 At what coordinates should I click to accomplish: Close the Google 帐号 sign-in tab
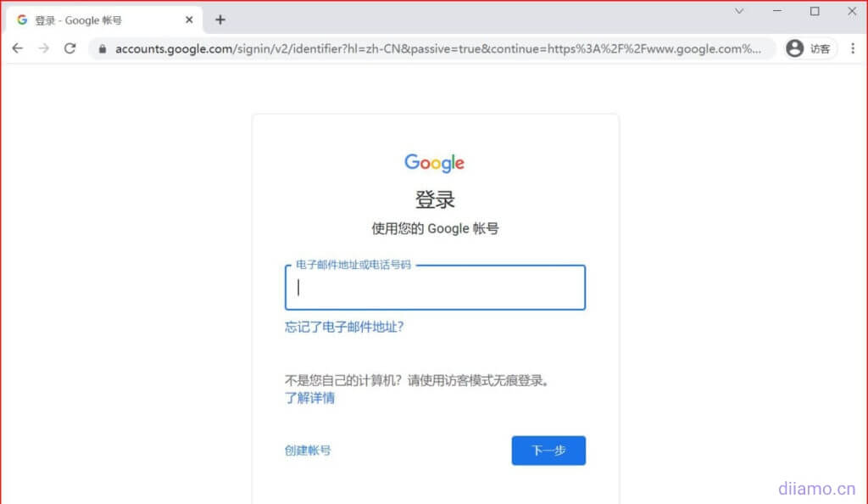click(x=189, y=20)
